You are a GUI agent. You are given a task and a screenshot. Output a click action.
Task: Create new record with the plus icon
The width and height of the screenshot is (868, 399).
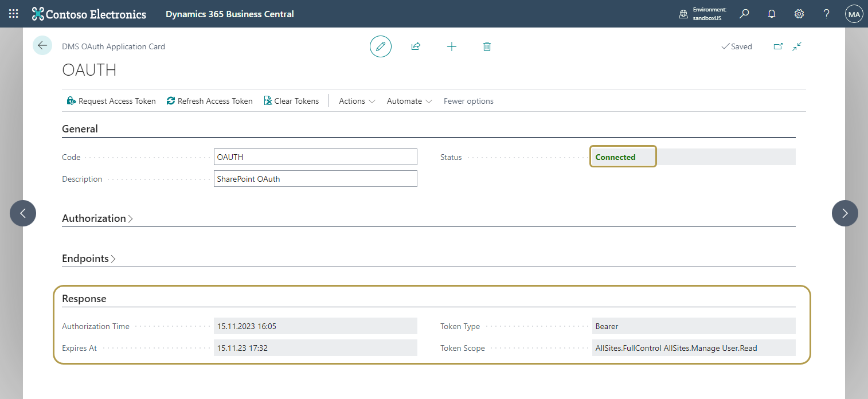tap(452, 46)
